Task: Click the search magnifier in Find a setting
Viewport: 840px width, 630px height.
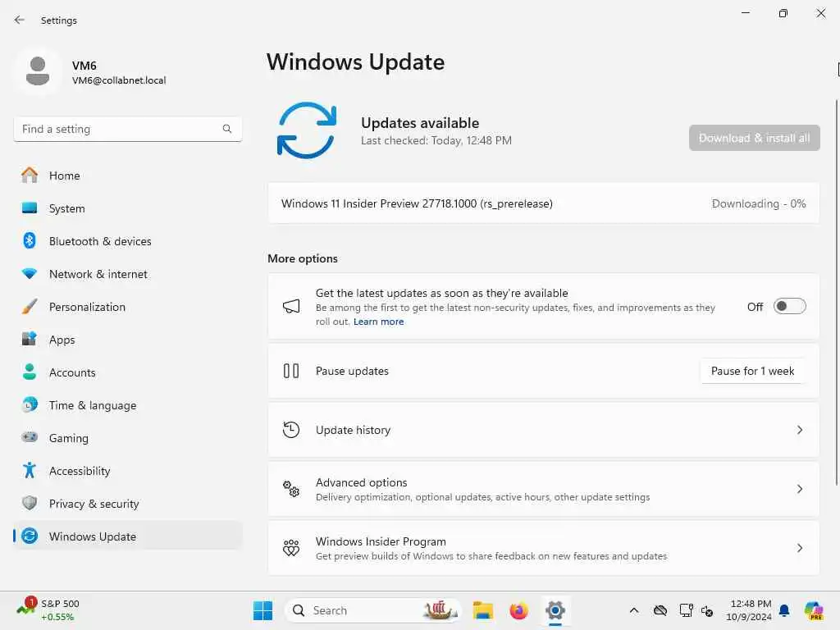Action: pos(227,129)
